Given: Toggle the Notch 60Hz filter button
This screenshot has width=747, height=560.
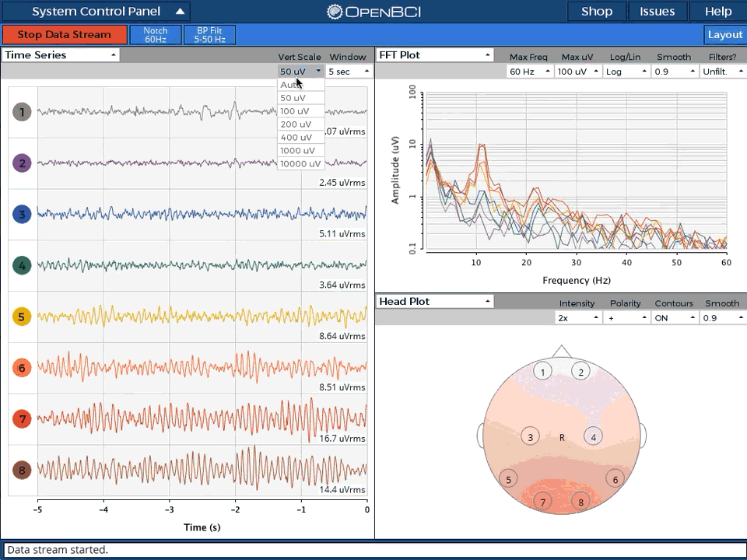Looking at the screenshot, I should point(156,35).
